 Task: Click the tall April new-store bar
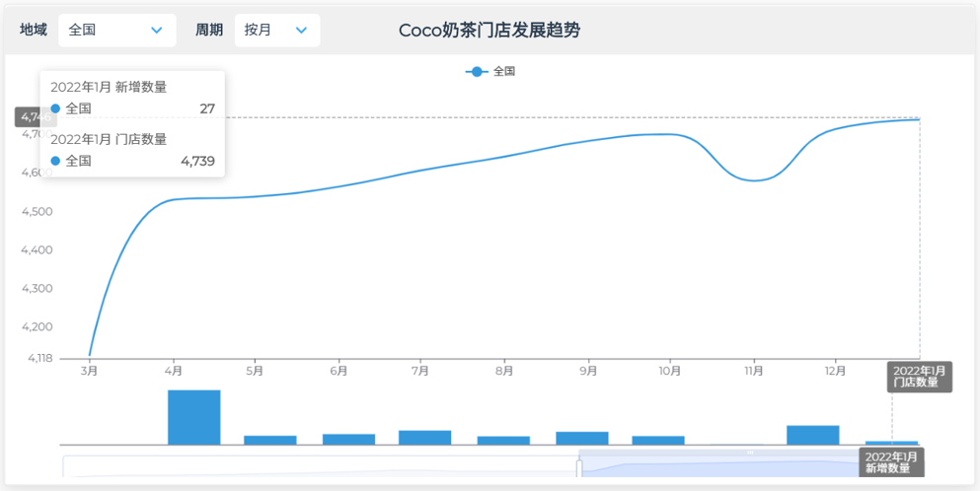pyautogui.click(x=193, y=417)
